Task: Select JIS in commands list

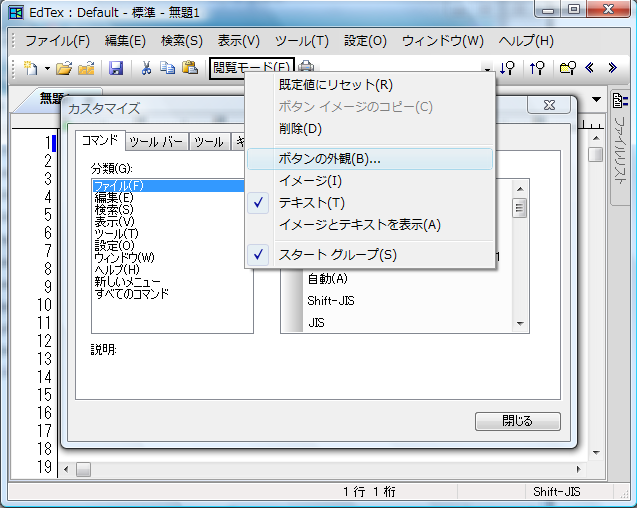Action: tap(316, 323)
